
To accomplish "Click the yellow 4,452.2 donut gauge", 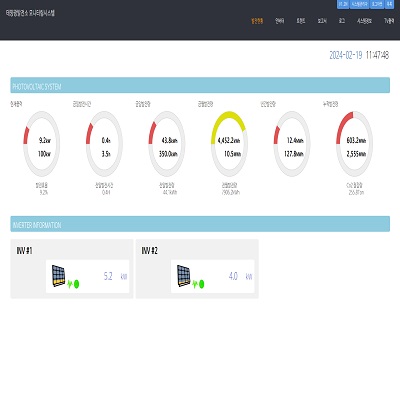I will point(229,144).
